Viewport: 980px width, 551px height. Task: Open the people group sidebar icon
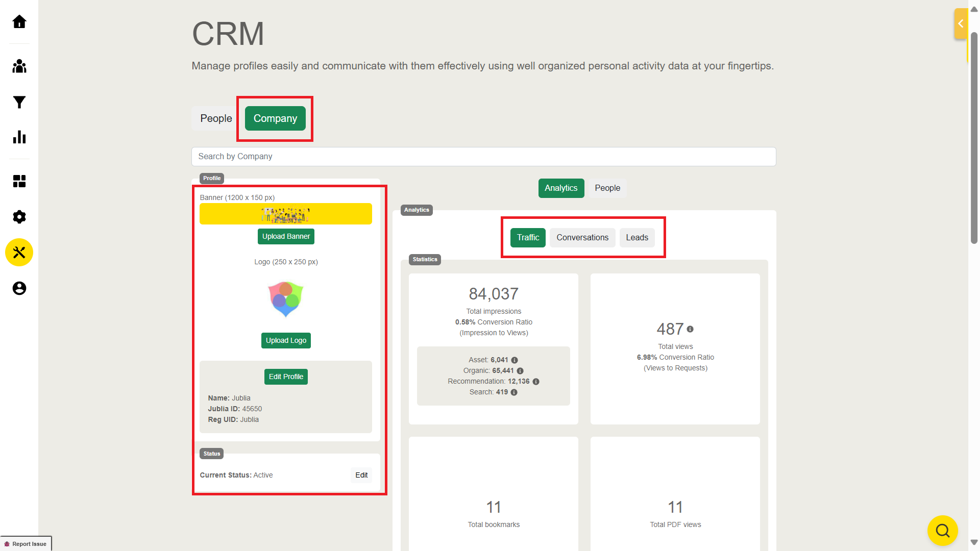(19, 66)
